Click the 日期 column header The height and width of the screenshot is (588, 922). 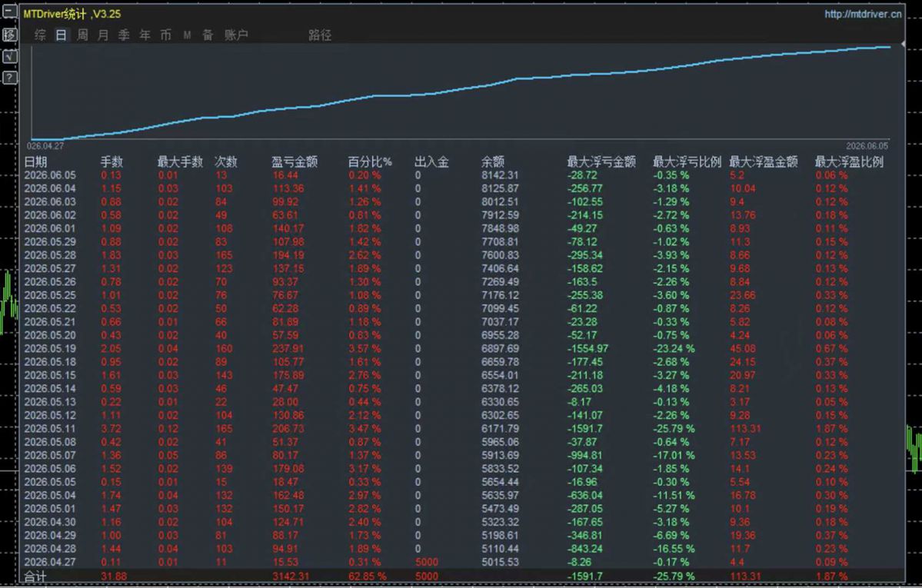coord(35,161)
